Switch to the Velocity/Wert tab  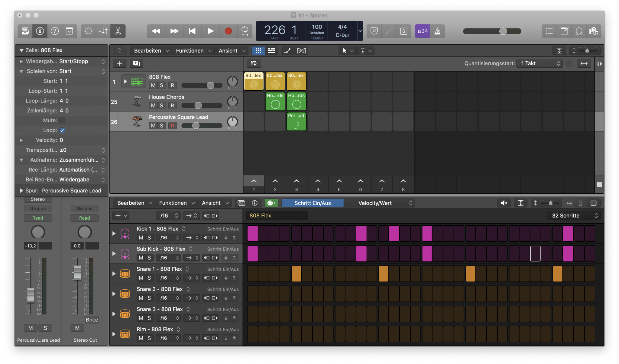pos(375,203)
